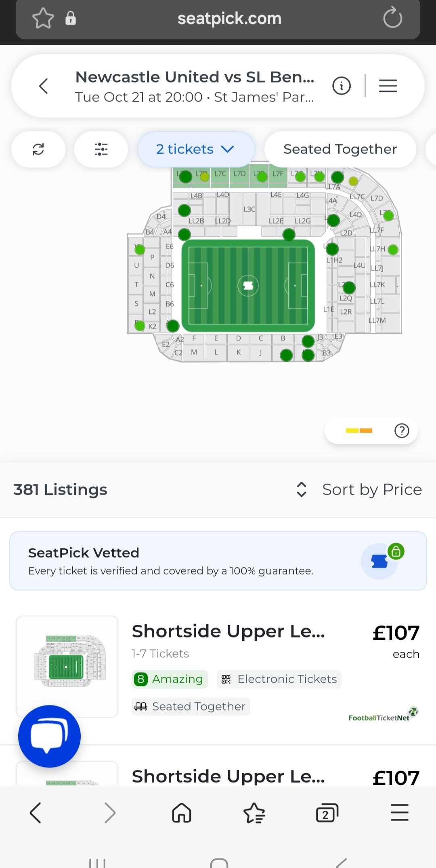Reload the page with the refresh icon
This screenshot has height=868, width=436.
click(x=392, y=19)
